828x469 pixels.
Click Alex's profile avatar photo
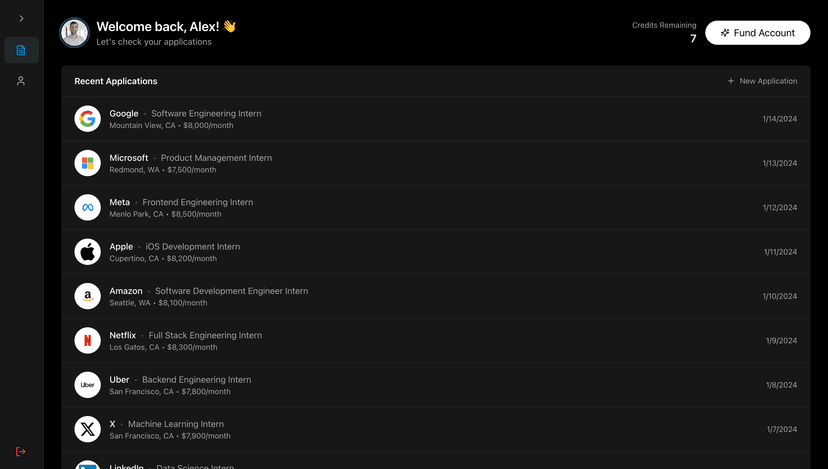74,33
